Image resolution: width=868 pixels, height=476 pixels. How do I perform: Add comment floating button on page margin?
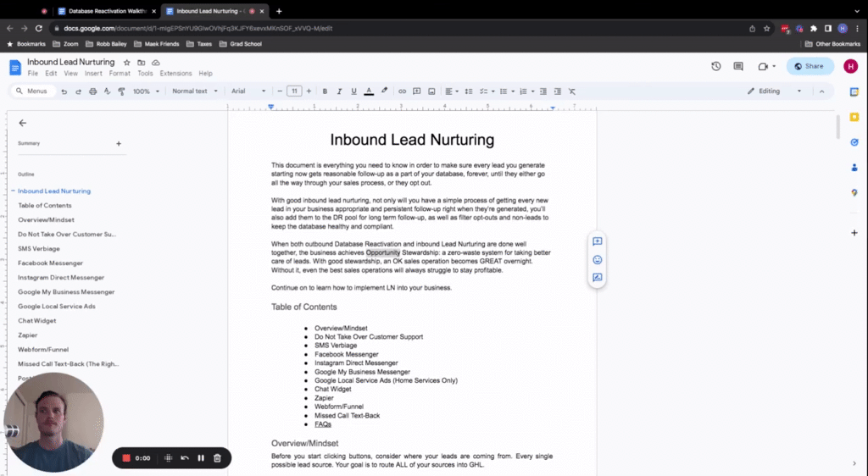[x=598, y=241]
